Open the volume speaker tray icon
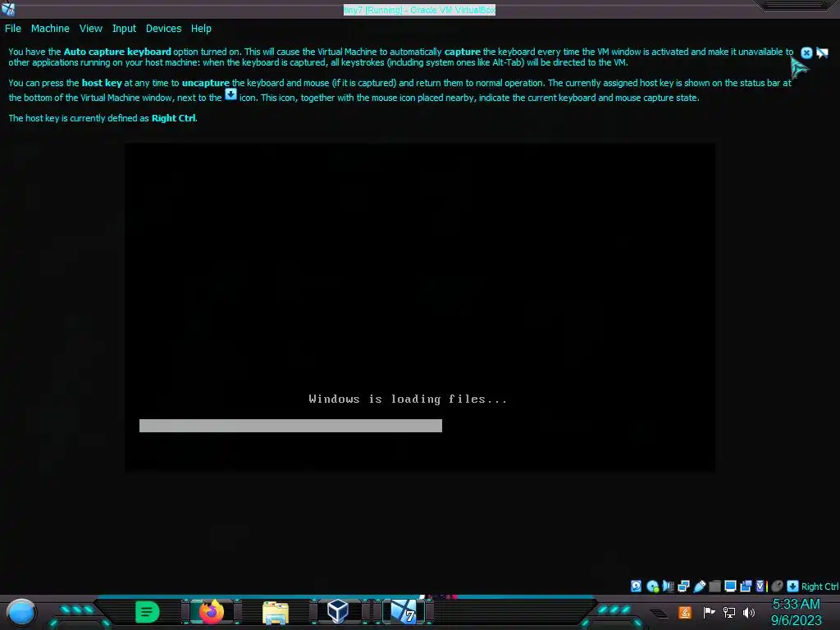Image resolution: width=840 pixels, height=630 pixels. pyautogui.click(x=749, y=612)
